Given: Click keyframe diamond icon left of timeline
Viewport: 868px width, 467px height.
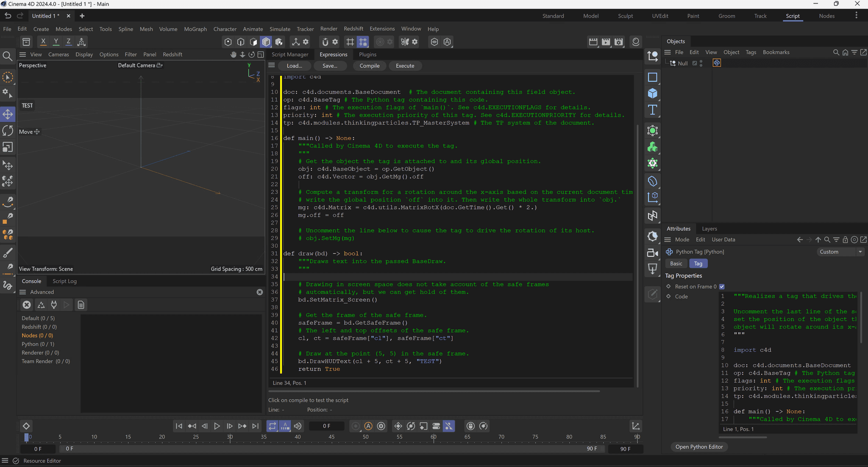Looking at the screenshot, I should [26, 426].
